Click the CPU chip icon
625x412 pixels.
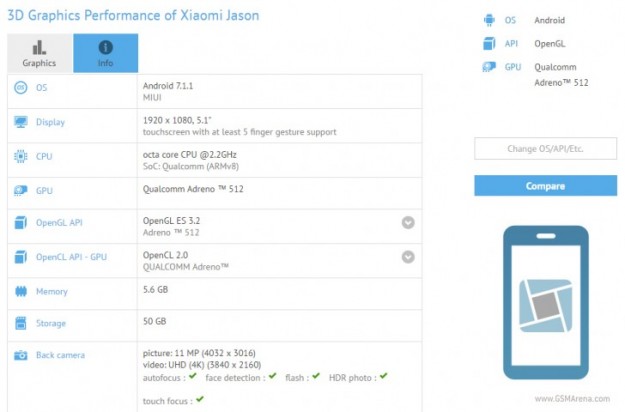coord(20,156)
